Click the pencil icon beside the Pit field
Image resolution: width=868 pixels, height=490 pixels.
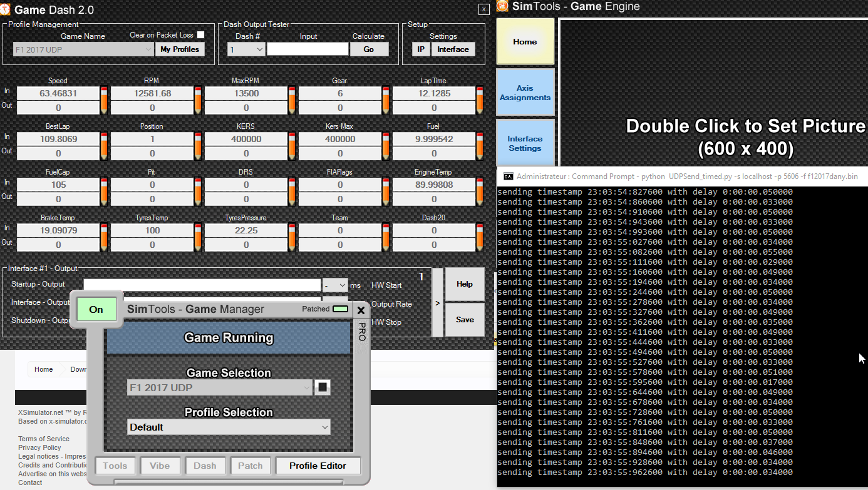[x=198, y=191]
